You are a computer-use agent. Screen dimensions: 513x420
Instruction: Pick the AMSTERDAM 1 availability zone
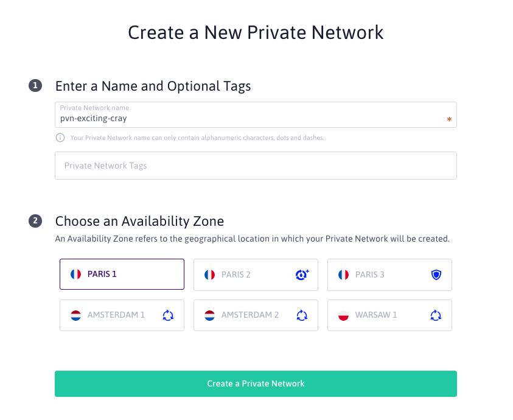(x=122, y=315)
